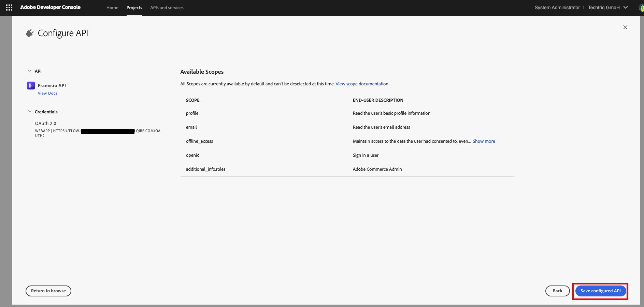Open the Techtriq GmbH organization dropdown
The height and width of the screenshot is (307, 644).
[607, 8]
